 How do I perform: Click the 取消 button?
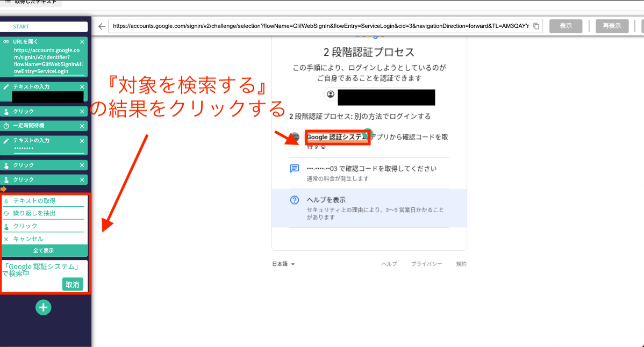[x=73, y=284]
